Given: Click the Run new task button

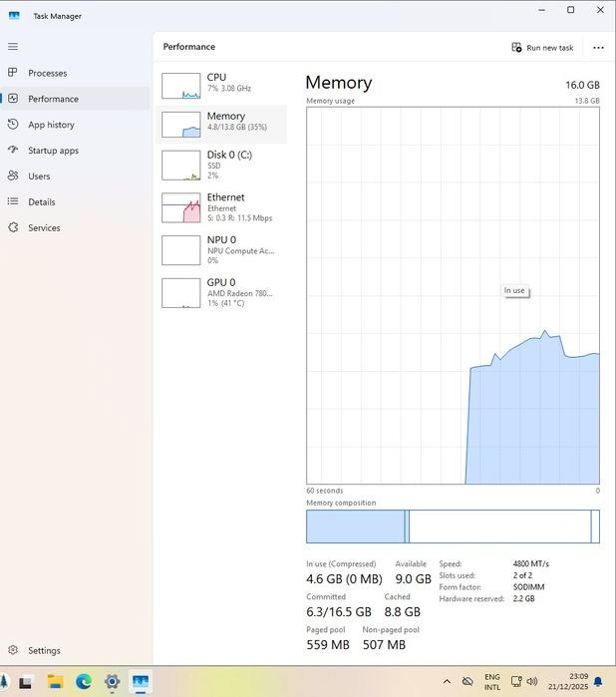Looking at the screenshot, I should (x=542, y=47).
